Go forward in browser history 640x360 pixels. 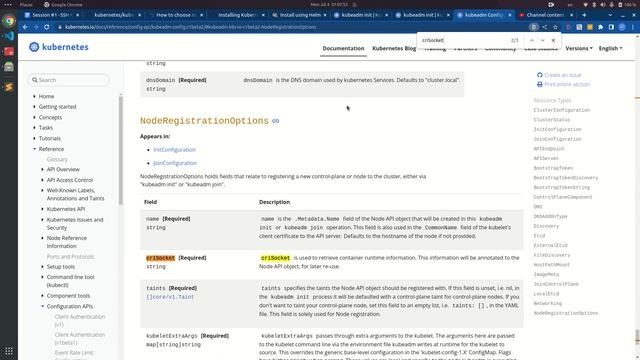[36, 27]
